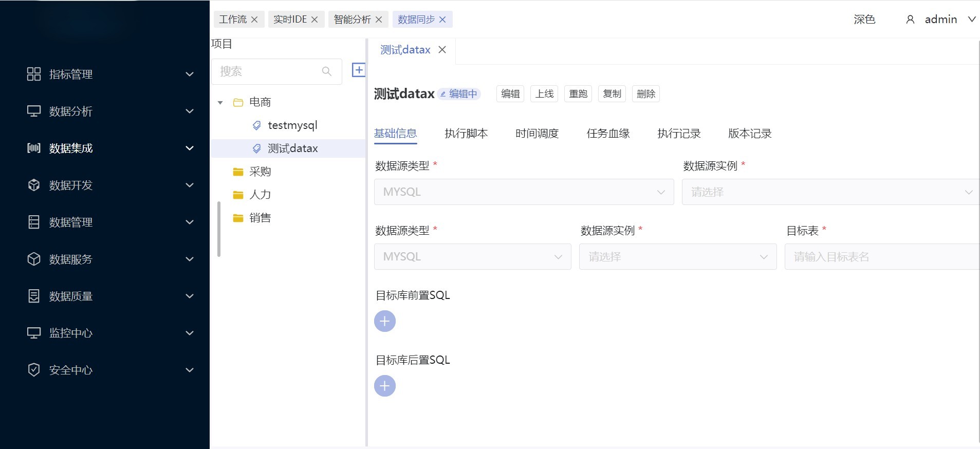Viewport: 980px width, 449px height.
Task: Click the 数据集成 barcode icon
Action: [x=34, y=148]
